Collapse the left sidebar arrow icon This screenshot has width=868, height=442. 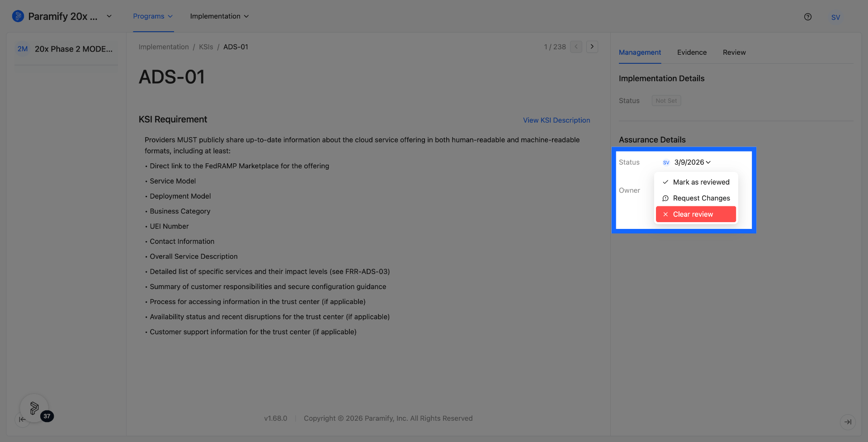tap(22, 419)
